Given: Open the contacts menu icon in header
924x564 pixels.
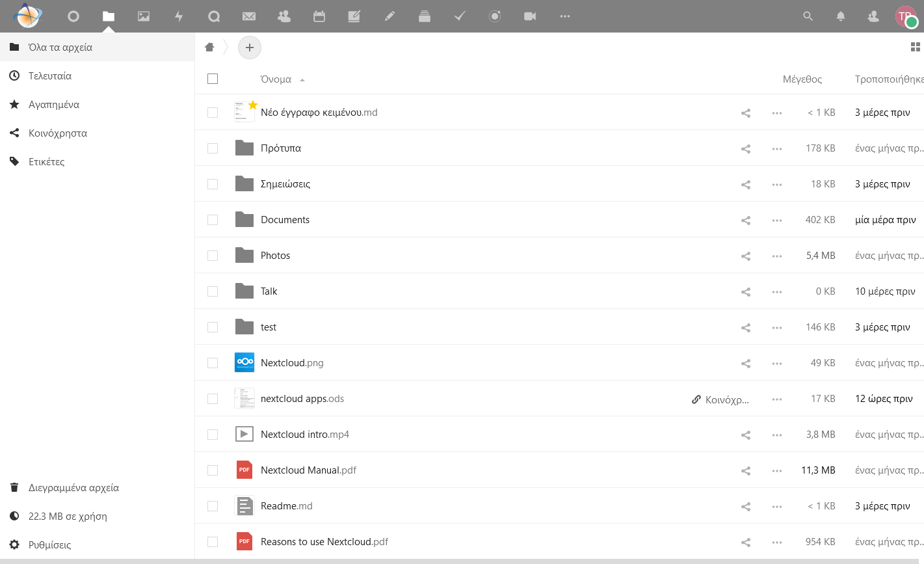Looking at the screenshot, I should (873, 16).
